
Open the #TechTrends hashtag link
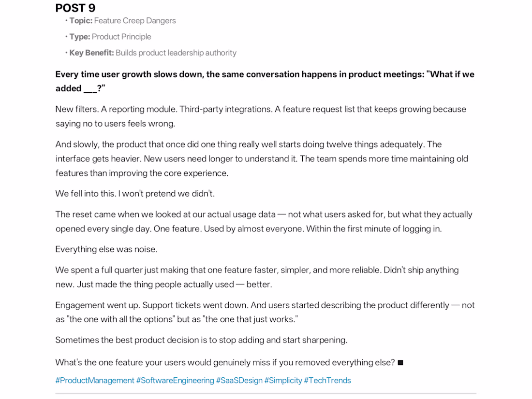point(327,380)
